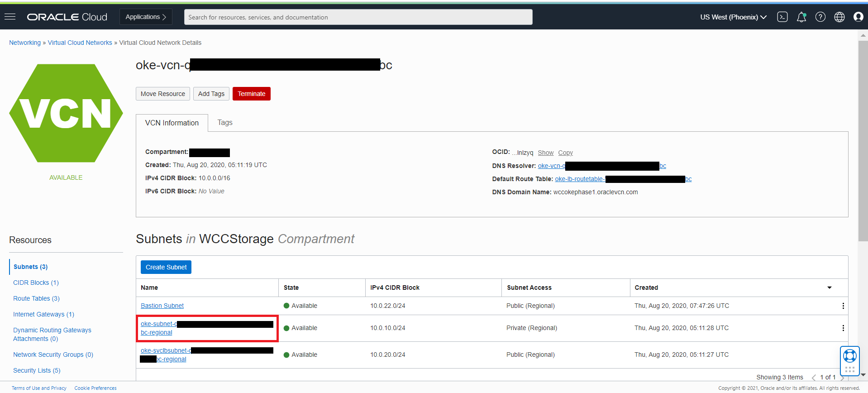Select the wccokephase1.oraclevcn.com domain text

pos(596,192)
